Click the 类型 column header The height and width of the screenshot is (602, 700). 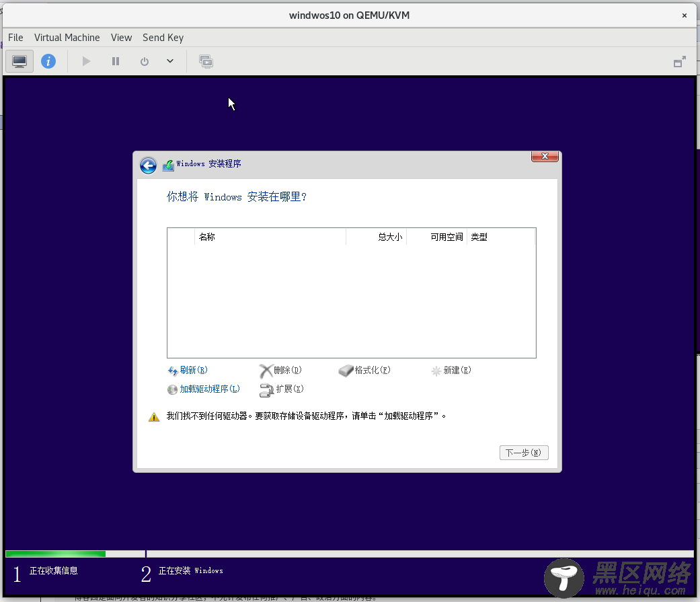500,237
